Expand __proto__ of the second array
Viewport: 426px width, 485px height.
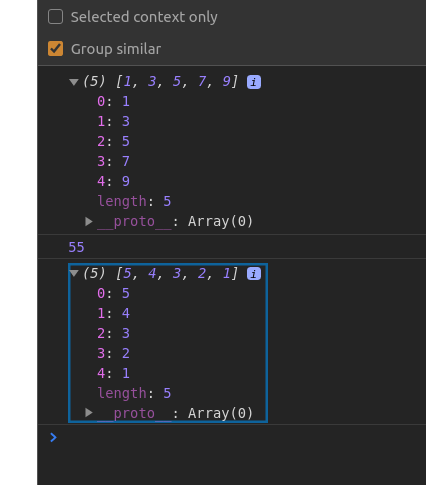89,413
